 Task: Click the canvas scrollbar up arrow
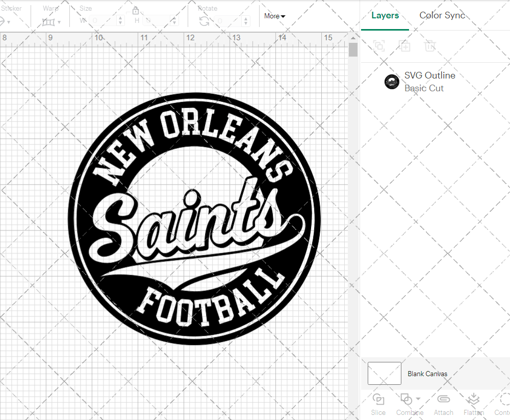click(353, 38)
